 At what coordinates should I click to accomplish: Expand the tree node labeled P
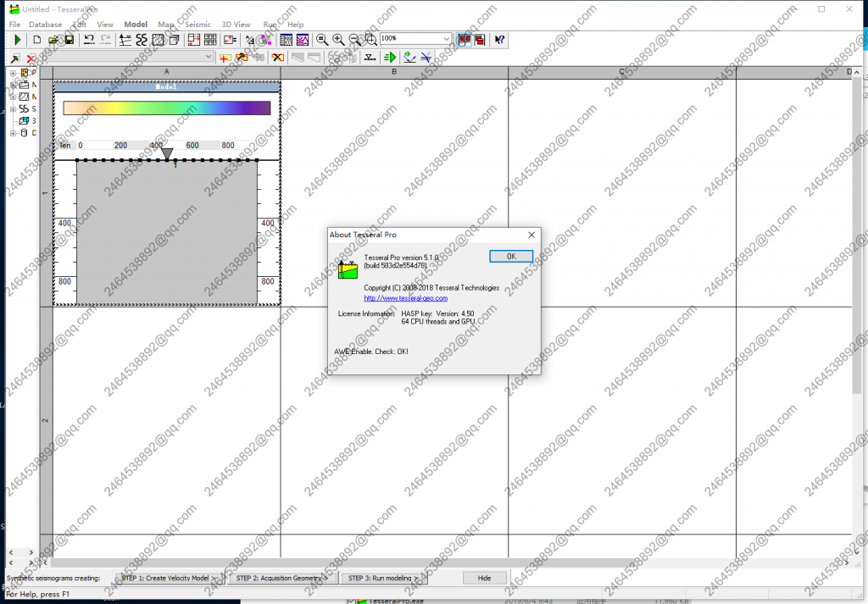pyautogui.click(x=14, y=73)
